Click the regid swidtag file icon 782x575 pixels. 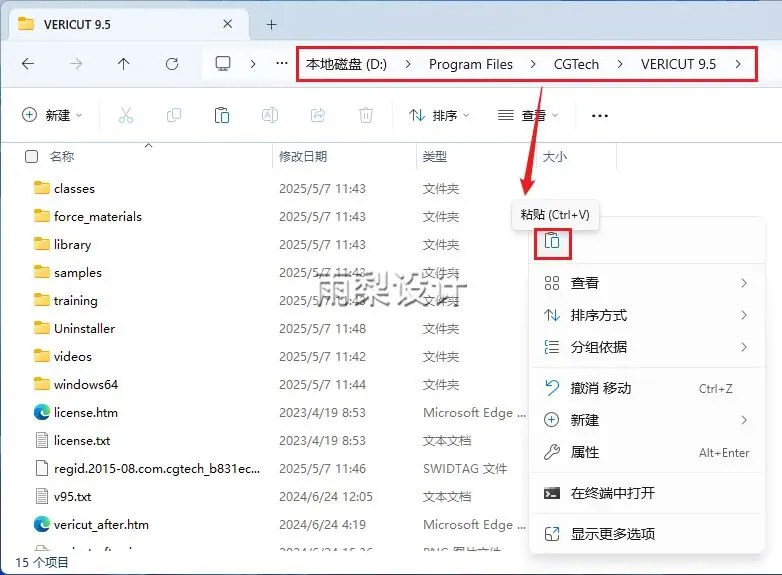42,468
